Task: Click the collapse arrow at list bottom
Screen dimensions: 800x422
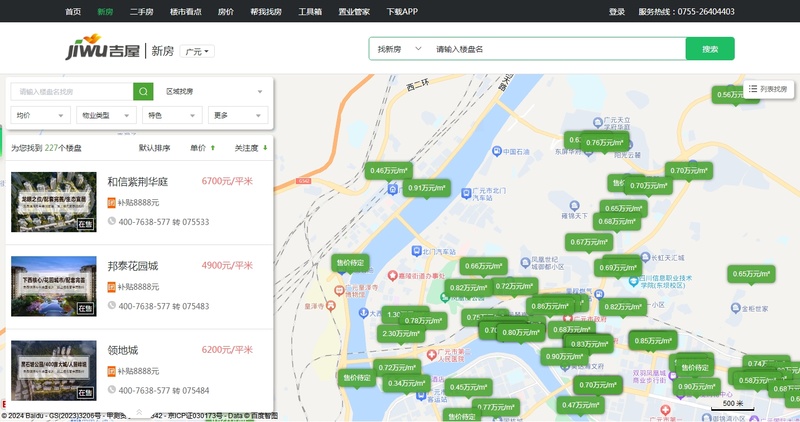Action: click(139, 411)
